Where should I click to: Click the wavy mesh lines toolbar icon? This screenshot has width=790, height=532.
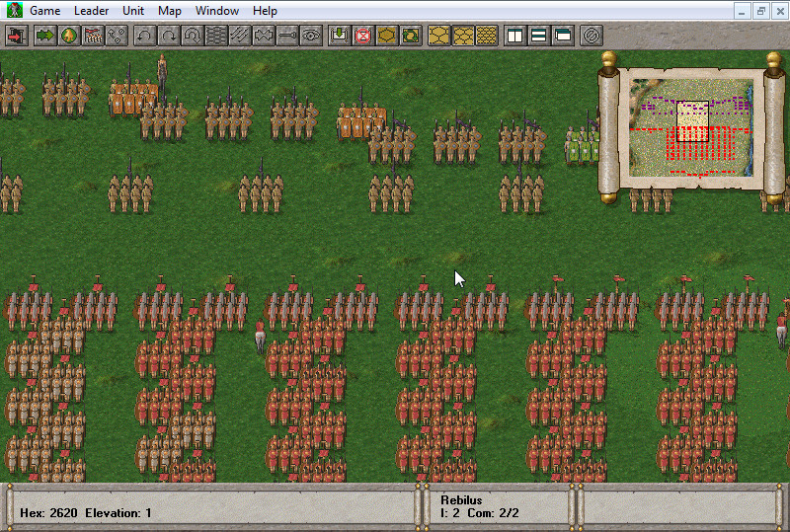click(216, 36)
